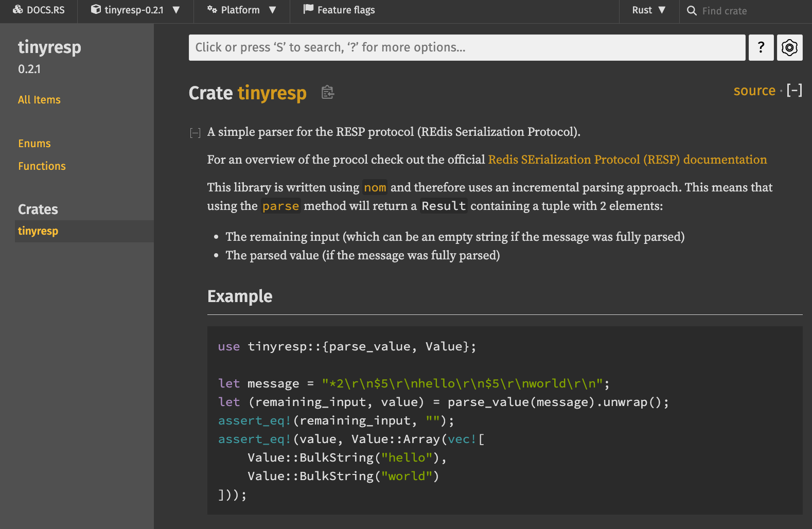Open the source link

coord(754,91)
